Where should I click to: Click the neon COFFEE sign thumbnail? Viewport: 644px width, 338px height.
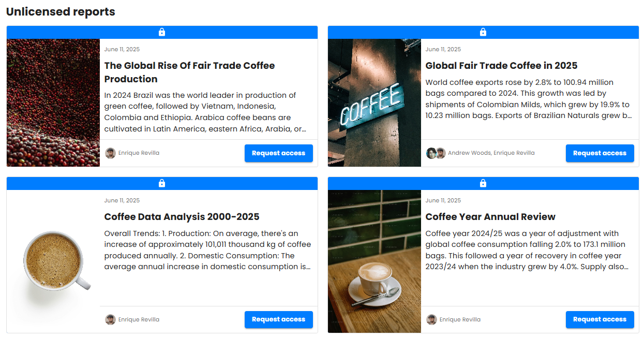(375, 102)
